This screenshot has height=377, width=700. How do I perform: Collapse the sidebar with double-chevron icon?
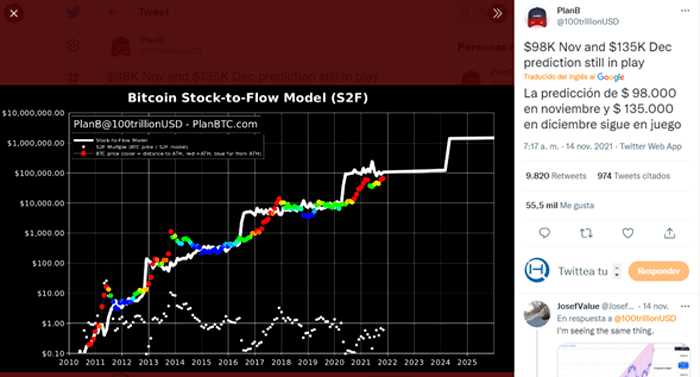click(x=497, y=13)
